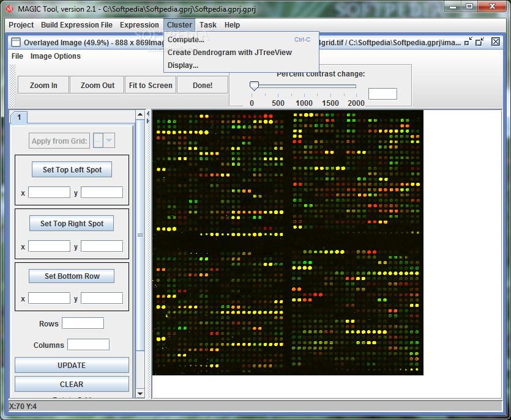The width and height of the screenshot is (511, 420).
Task: Click the Zoom Out button
Action: point(97,85)
